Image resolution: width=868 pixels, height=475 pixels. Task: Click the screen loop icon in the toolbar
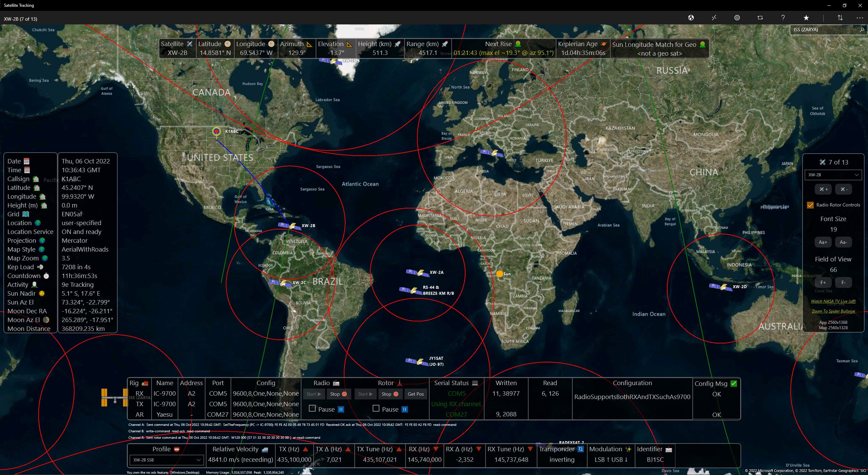[x=759, y=18]
